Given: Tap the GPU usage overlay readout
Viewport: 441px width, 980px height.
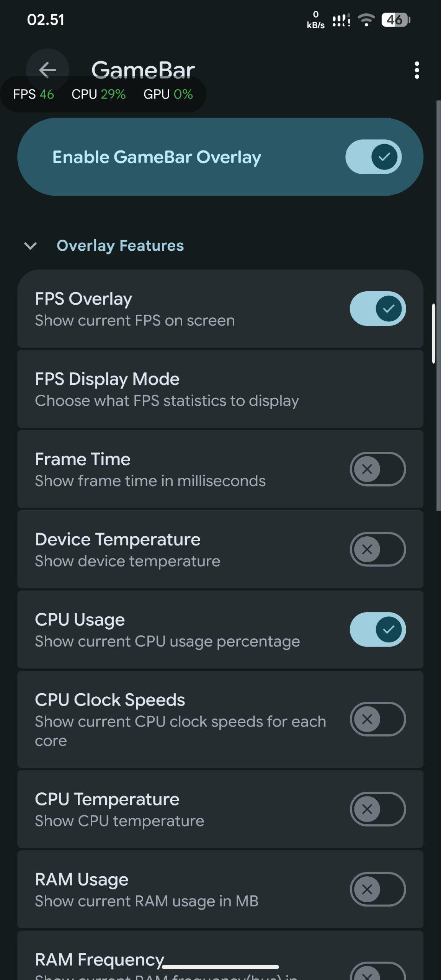Looking at the screenshot, I should pos(168,94).
